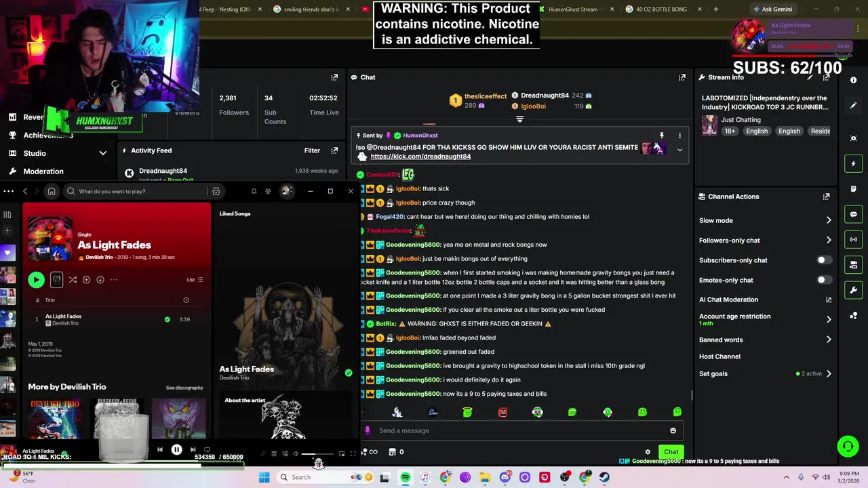
Task: Go back in Spotify navigation
Action: point(25,191)
